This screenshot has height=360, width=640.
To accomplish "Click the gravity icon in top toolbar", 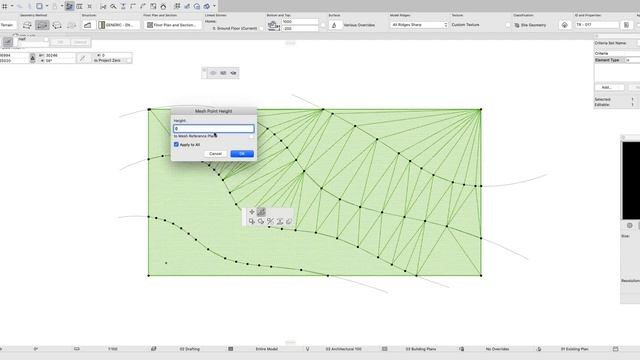I will pos(123,6).
